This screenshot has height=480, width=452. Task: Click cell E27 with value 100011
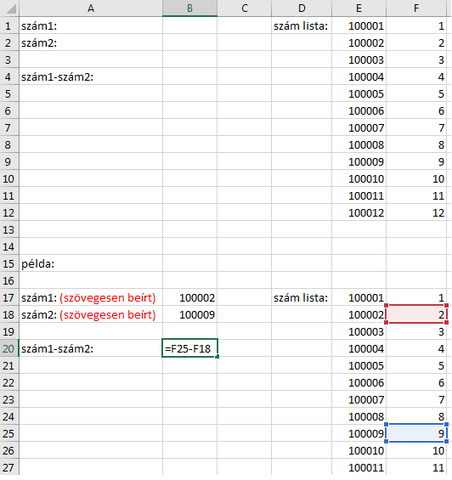point(359,468)
